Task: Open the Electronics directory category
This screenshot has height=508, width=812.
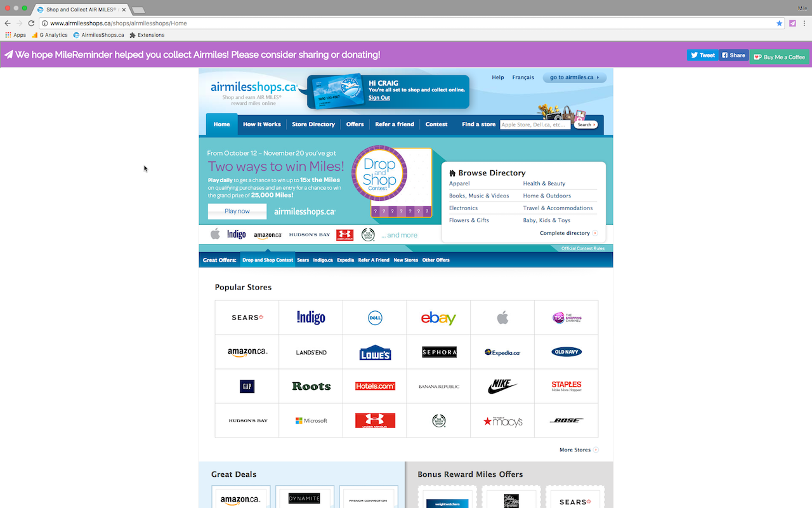Action: tap(464, 208)
